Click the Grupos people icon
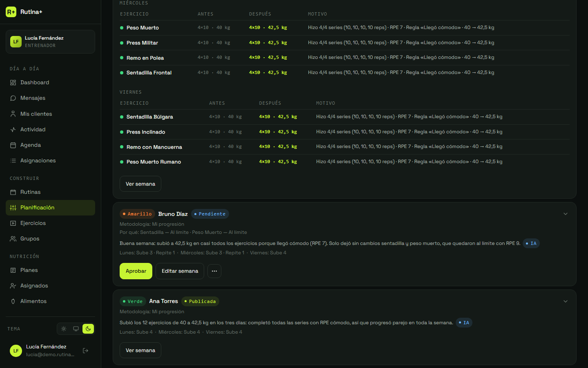The height and width of the screenshot is (368, 588). 13,239
